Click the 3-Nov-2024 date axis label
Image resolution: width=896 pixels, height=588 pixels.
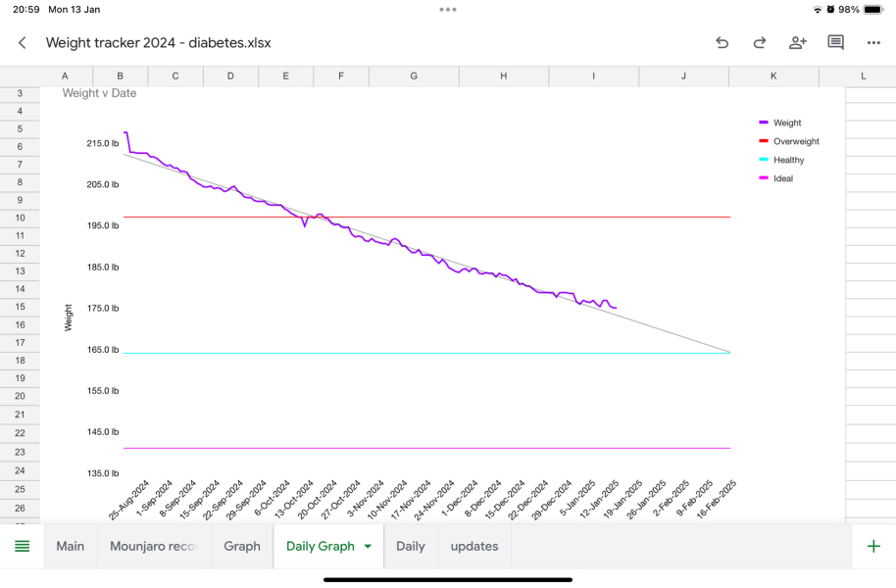[366, 498]
